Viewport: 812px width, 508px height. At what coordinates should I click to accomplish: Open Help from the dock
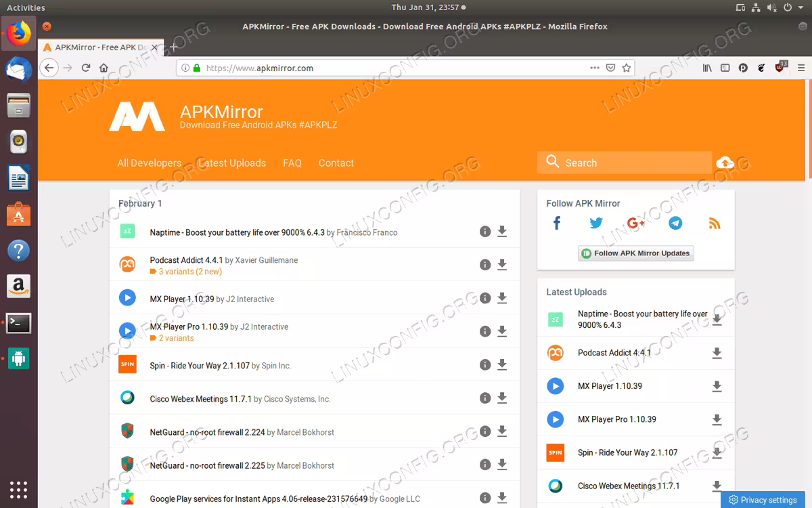click(19, 251)
